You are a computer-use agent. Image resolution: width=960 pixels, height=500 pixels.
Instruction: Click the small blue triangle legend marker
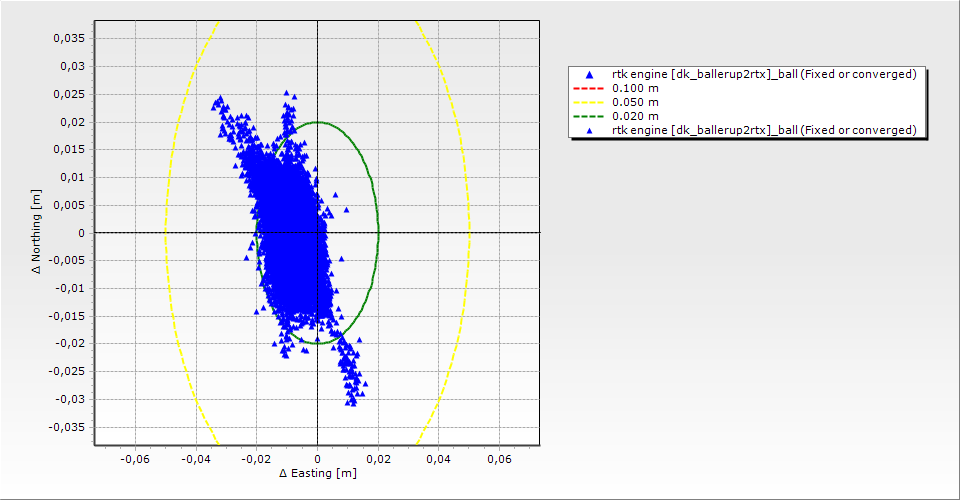(x=590, y=130)
